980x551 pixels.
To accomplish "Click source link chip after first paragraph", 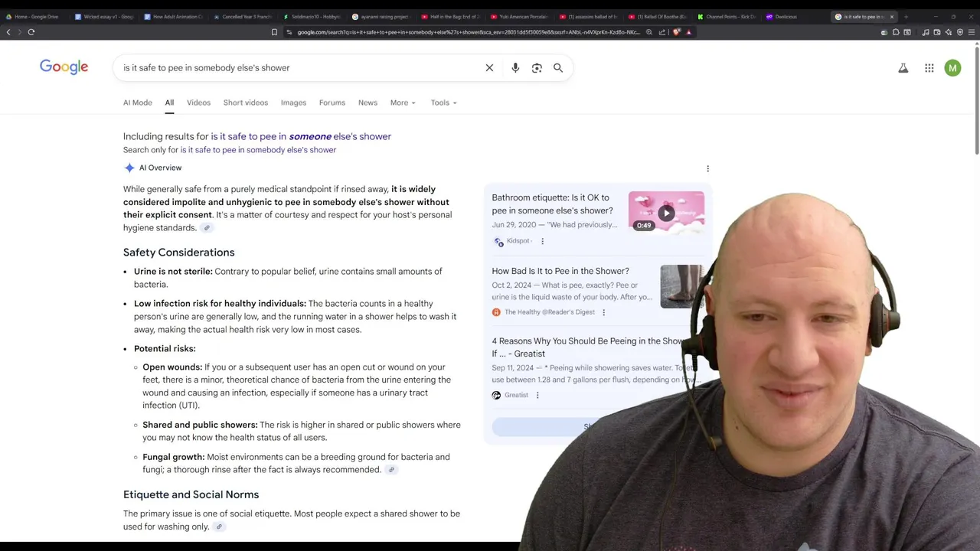I will tap(207, 228).
